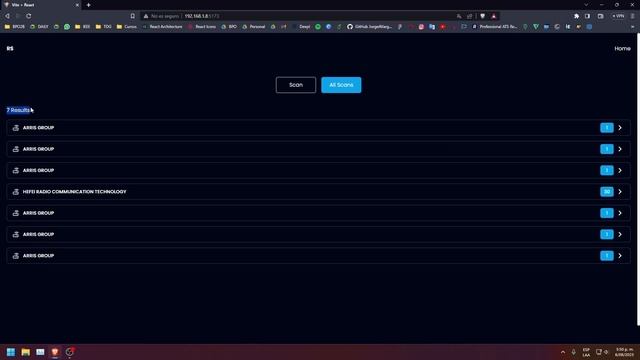Click the not-secure warning icon
Viewport: 640px width, 360px height.
[x=146, y=16]
